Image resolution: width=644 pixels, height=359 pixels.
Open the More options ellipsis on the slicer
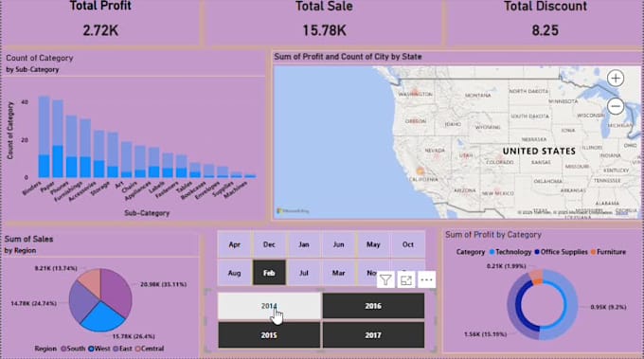(426, 280)
